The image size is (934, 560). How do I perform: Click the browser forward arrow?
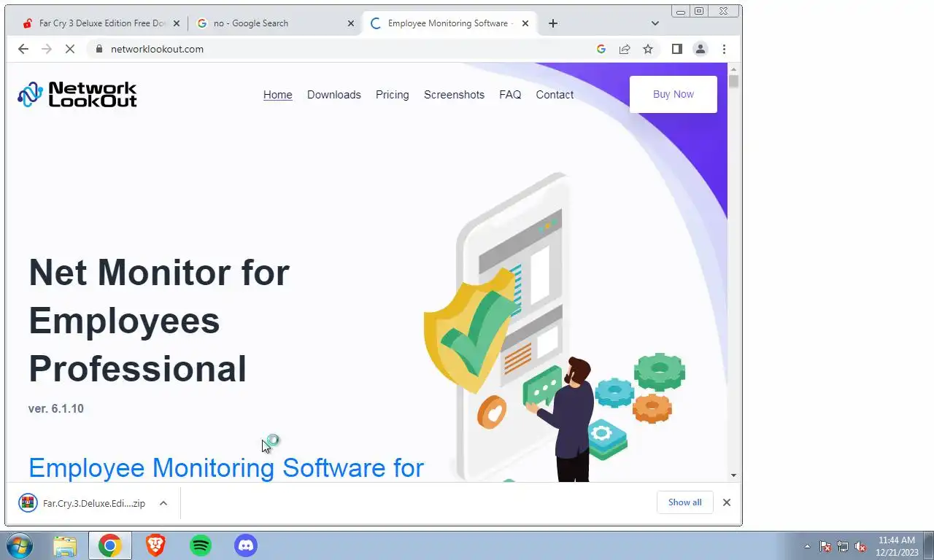click(47, 49)
